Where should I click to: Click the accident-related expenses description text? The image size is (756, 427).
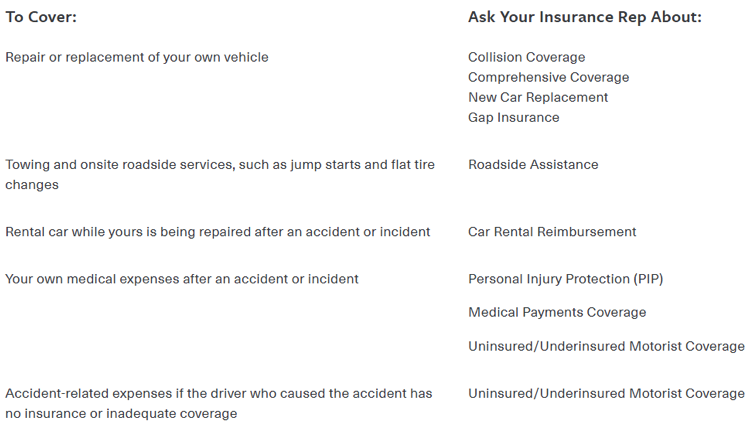218,393
